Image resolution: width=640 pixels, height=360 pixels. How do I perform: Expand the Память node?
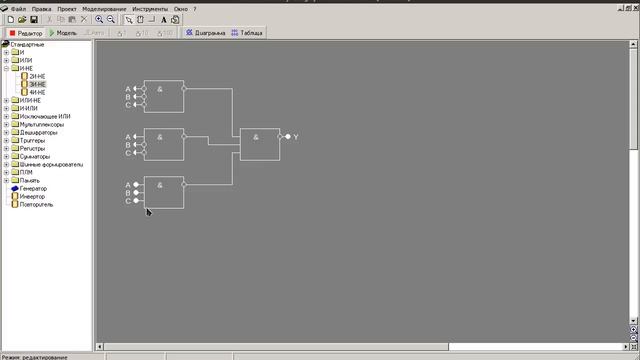point(6,180)
